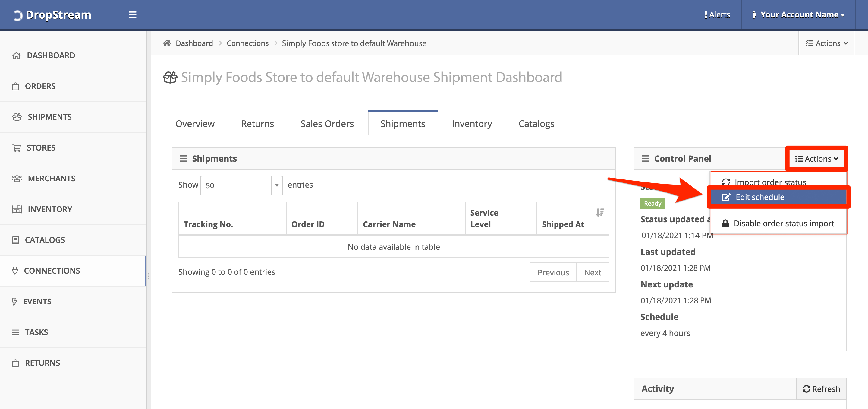
Task: Click 'every 4 hours' schedule text
Action: 665,333
